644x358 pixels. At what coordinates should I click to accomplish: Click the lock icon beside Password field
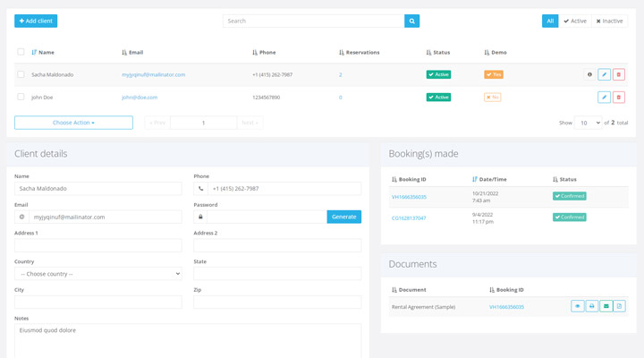(200, 217)
